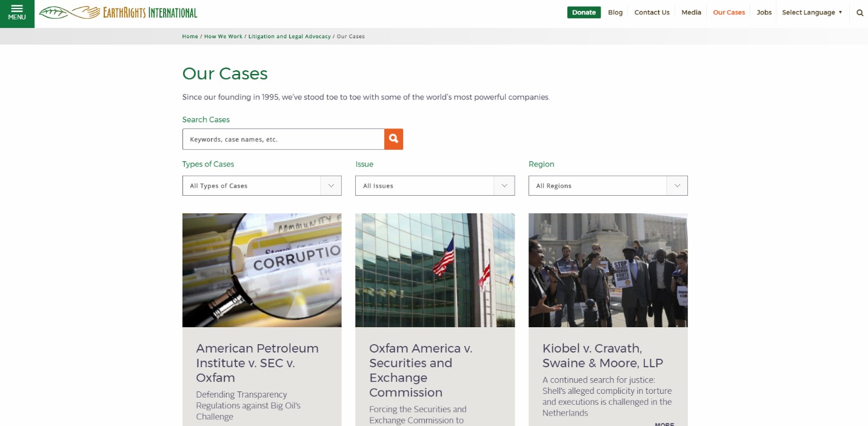The height and width of the screenshot is (426, 868).
Task: Open How We Work breadcrumb link
Action: 223,36
